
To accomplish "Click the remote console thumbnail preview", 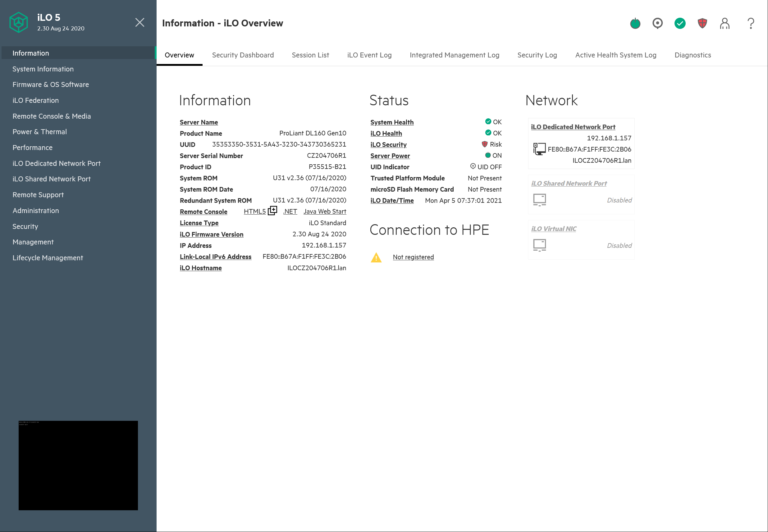I will coord(78,465).
